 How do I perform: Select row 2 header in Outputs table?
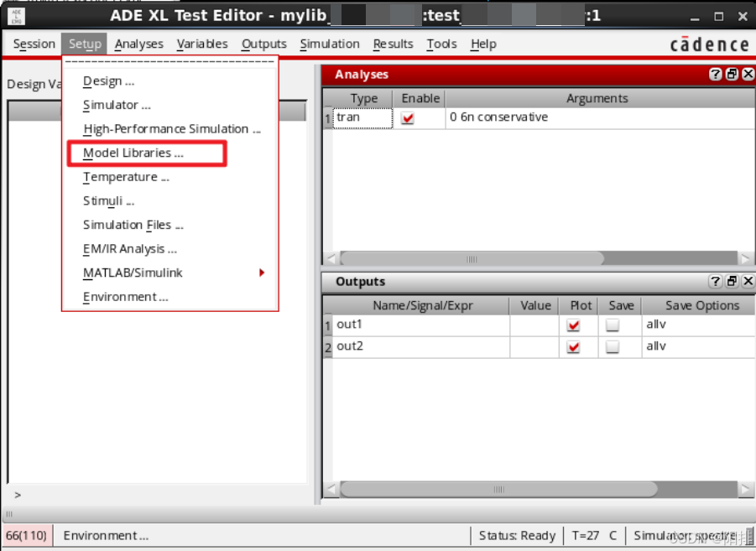[x=328, y=347]
